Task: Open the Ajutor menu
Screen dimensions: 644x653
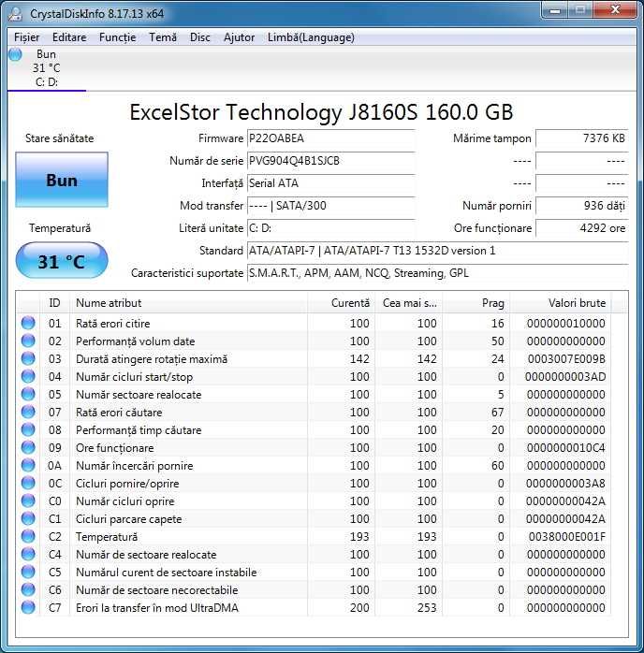Action: tap(239, 37)
